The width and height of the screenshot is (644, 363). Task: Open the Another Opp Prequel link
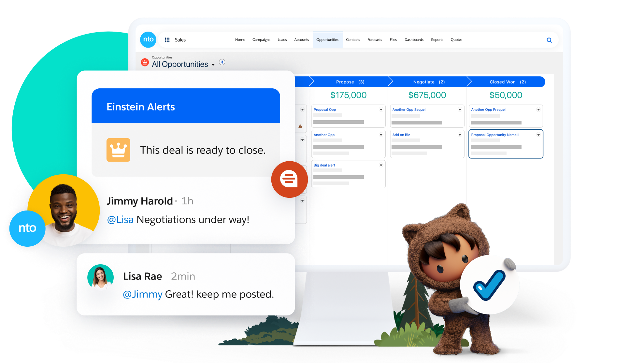coord(488,109)
